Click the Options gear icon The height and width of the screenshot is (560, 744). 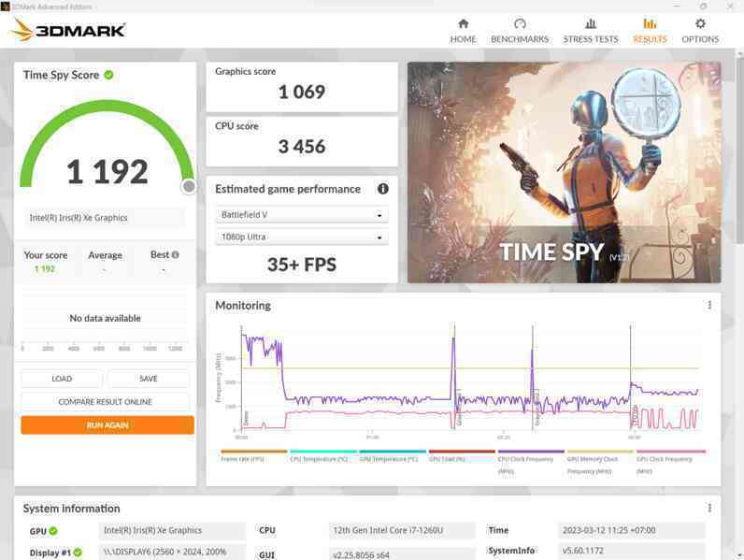tap(700, 23)
